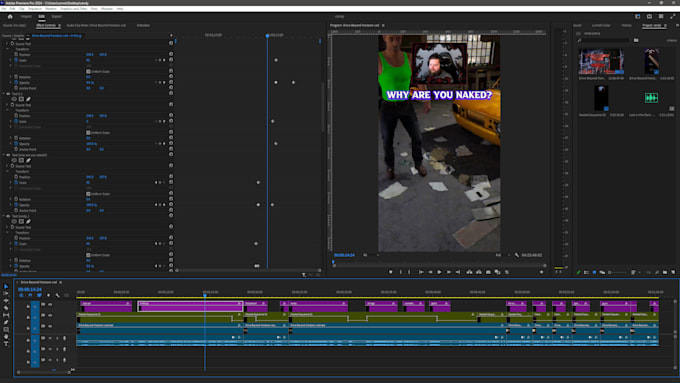Click the Program Monitor current timecode

[x=344, y=255]
